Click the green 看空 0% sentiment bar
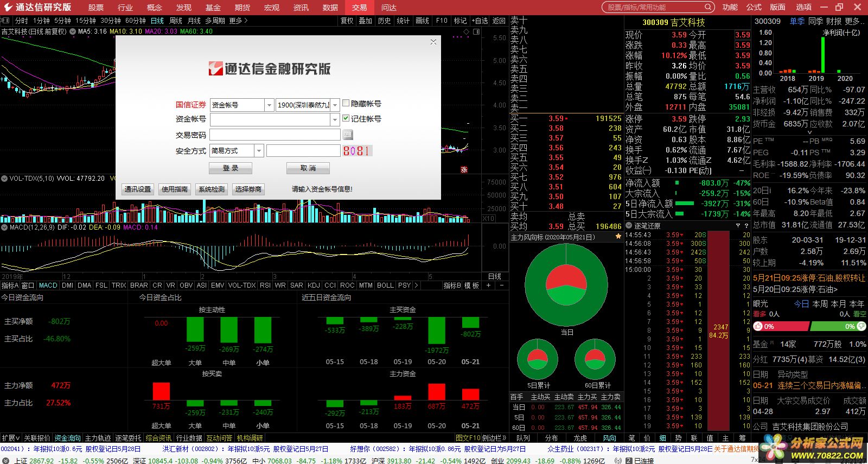The image size is (868, 464). [838, 326]
